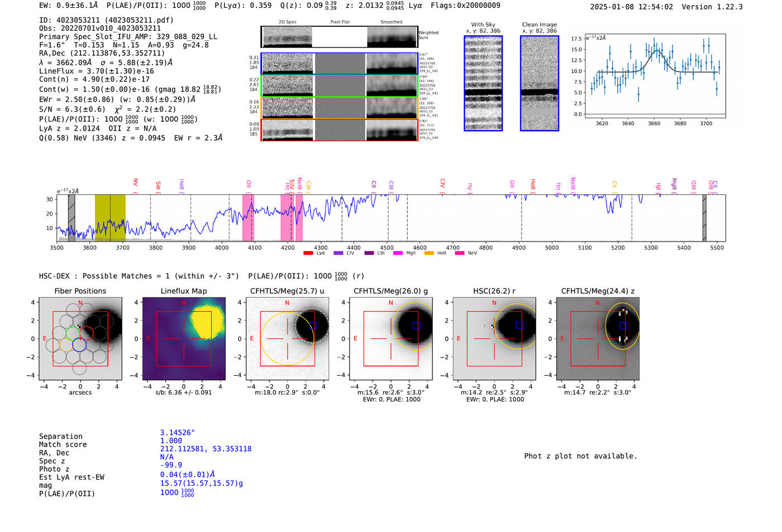
Task: Click the ID 4023053211 (4023053211.pdf) text
Action: (107, 20)
